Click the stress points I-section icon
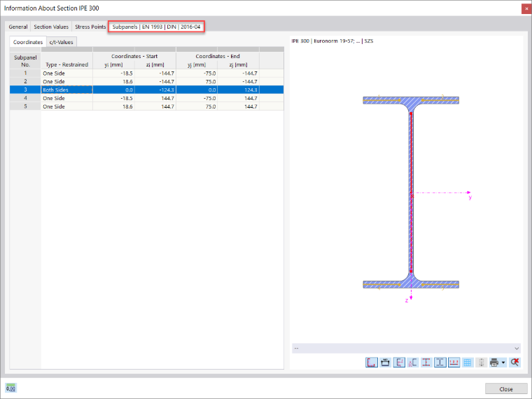 (x=426, y=363)
